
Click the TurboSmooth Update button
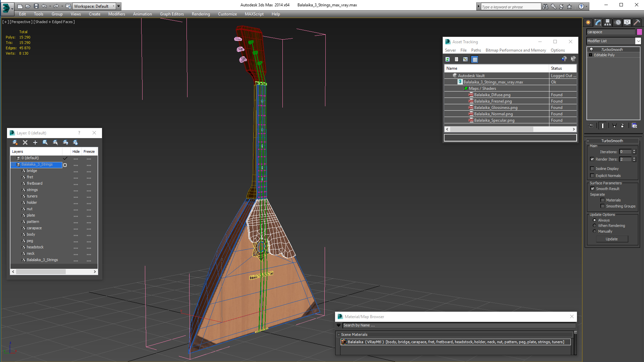pyautogui.click(x=612, y=239)
